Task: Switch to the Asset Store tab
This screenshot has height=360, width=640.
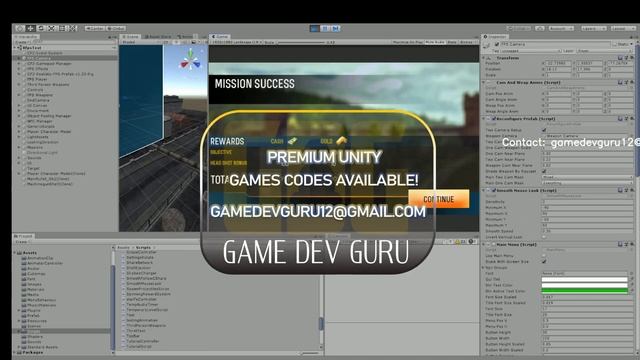Action: tap(158, 37)
